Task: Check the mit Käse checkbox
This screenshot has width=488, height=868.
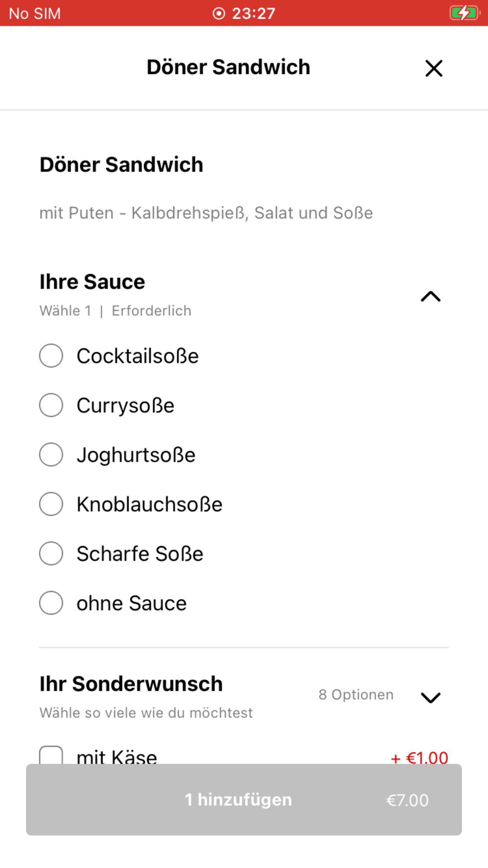Action: [51, 755]
